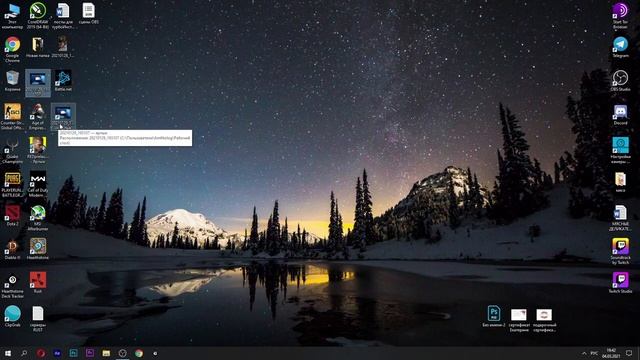The image size is (640, 360).
Task: Open taskbar search magnifier
Action: click(x=24, y=353)
